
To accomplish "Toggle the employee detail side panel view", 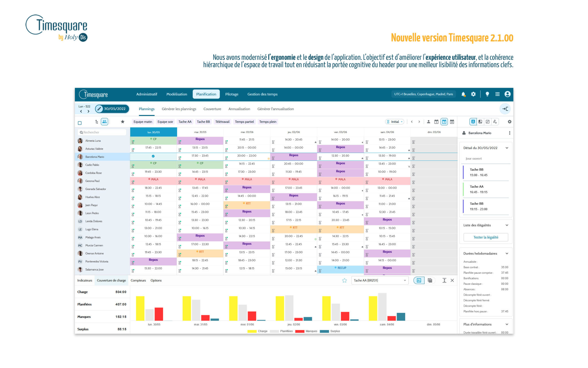I will [x=473, y=122].
